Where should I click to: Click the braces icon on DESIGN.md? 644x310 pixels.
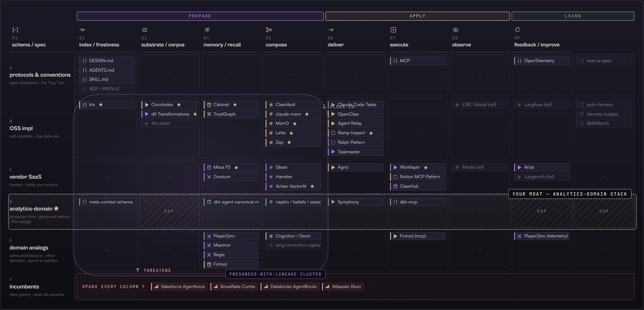(84, 61)
